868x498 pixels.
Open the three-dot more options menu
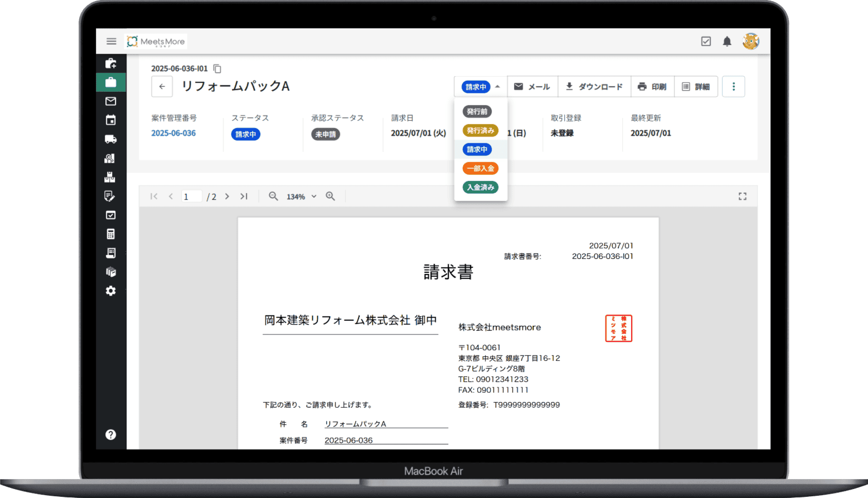[x=734, y=86]
